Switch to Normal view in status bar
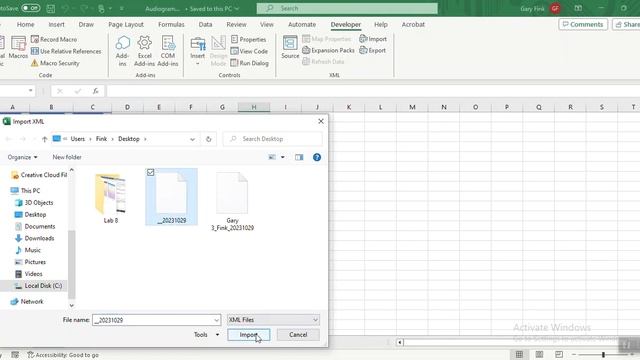 pos(519,354)
